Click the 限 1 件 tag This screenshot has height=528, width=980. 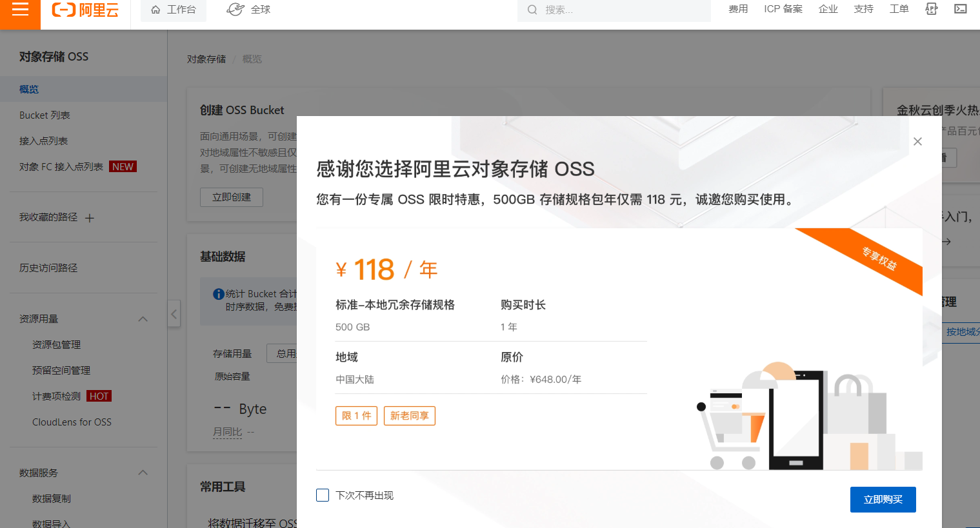356,416
